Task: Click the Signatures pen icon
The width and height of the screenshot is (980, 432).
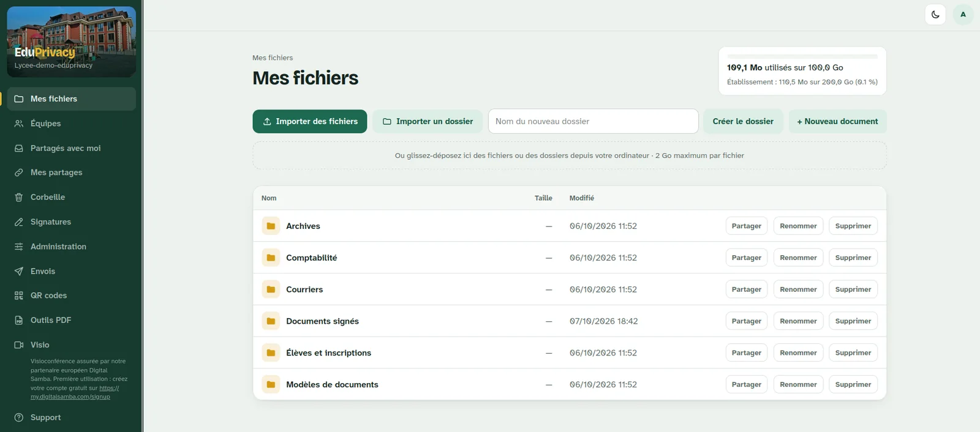Action: point(19,222)
